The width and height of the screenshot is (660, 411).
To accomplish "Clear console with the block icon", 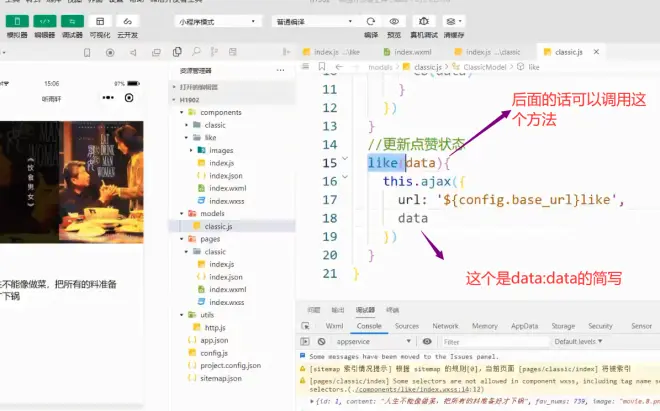I will tap(322, 341).
